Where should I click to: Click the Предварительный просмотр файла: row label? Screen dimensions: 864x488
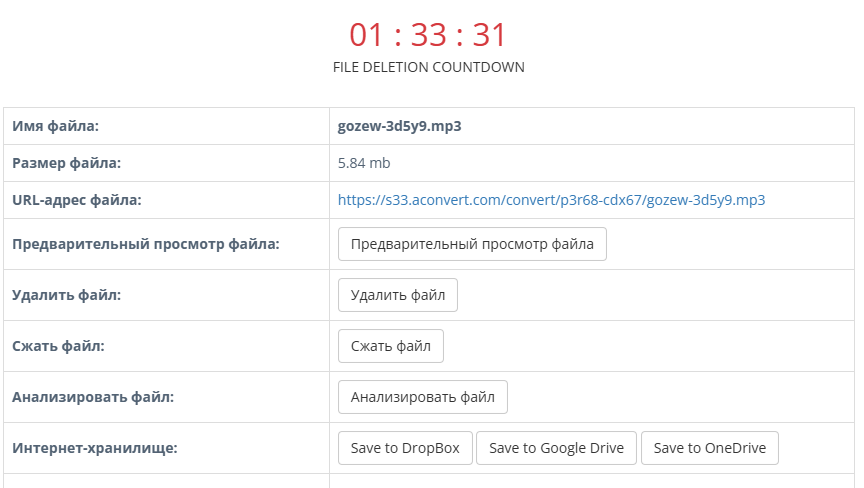(x=146, y=244)
